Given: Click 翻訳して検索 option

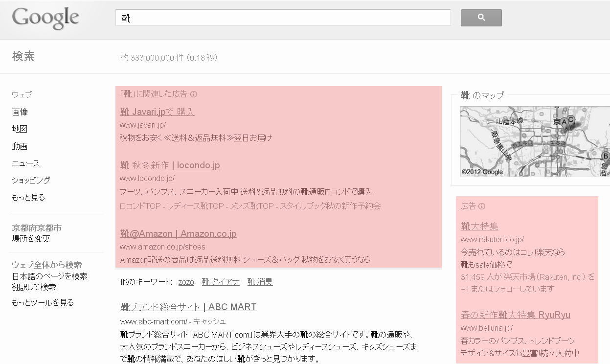Looking at the screenshot, I should 34,287.
